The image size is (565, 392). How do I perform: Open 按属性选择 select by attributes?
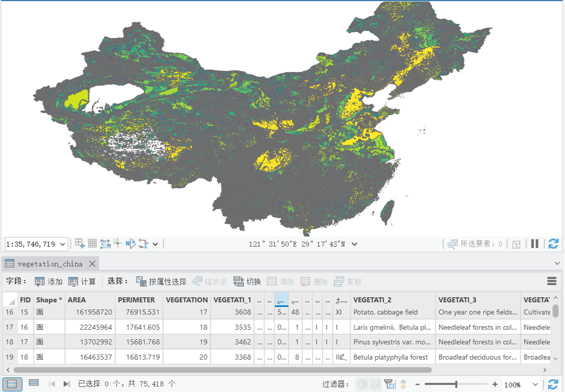point(161,282)
